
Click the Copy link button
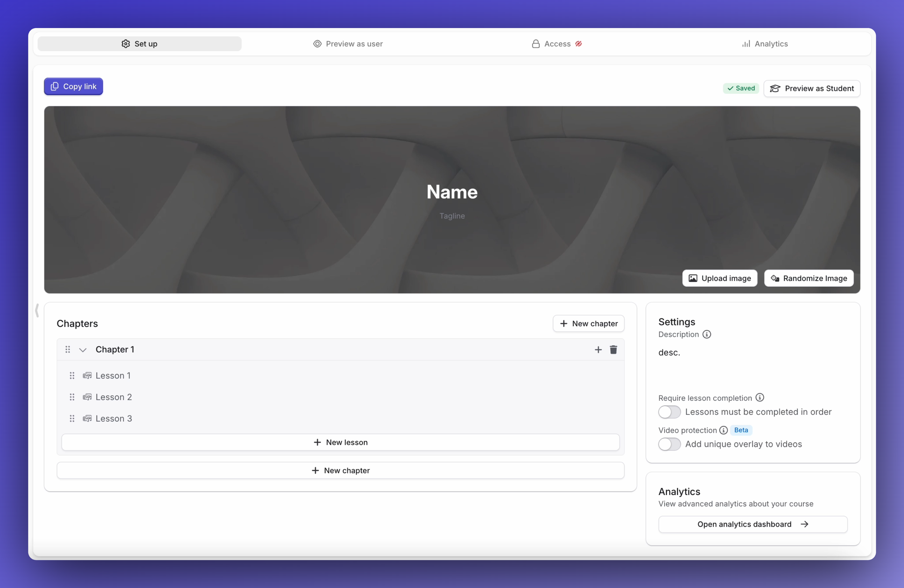tap(73, 86)
